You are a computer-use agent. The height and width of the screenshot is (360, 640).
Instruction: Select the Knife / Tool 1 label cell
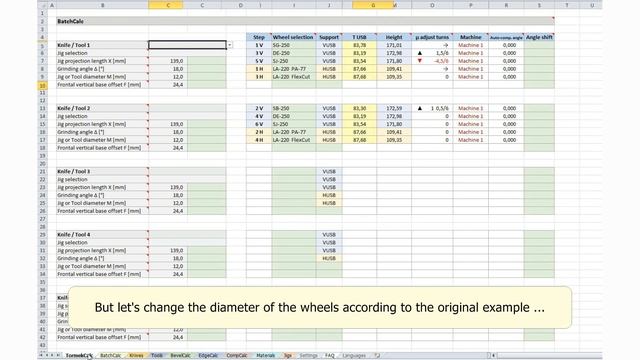click(x=102, y=45)
